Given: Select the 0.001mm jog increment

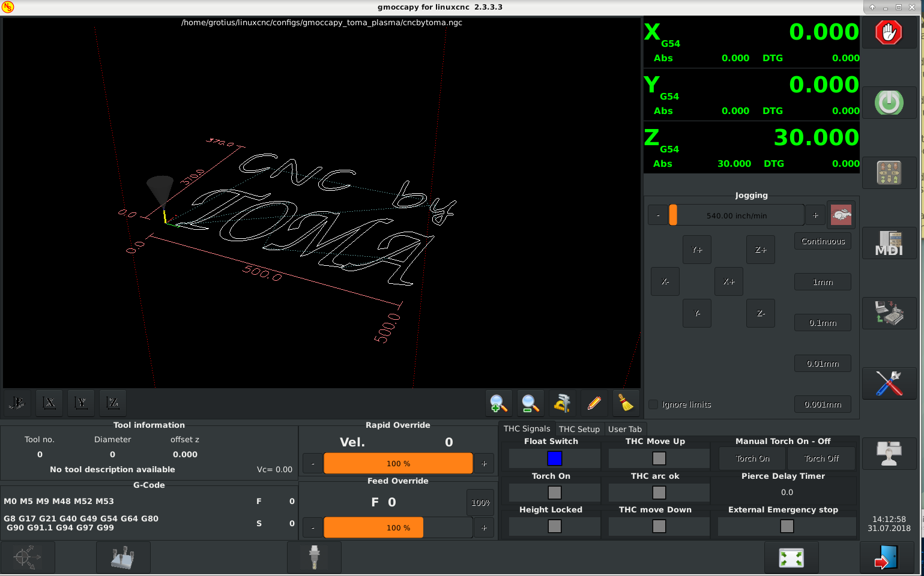Looking at the screenshot, I should pos(823,404).
